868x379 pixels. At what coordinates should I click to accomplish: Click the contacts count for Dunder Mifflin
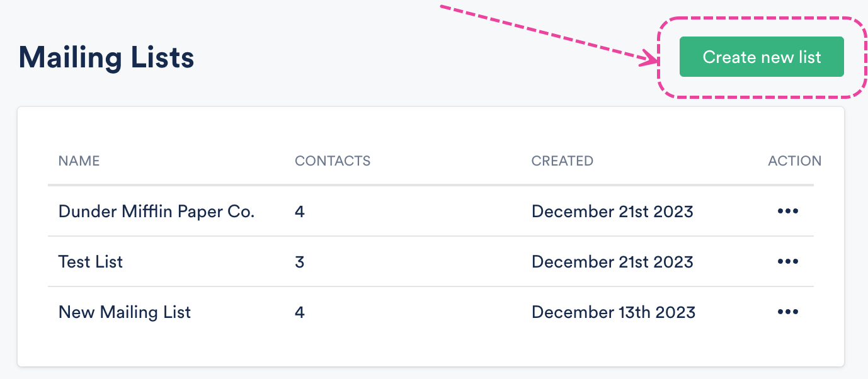pos(300,212)
